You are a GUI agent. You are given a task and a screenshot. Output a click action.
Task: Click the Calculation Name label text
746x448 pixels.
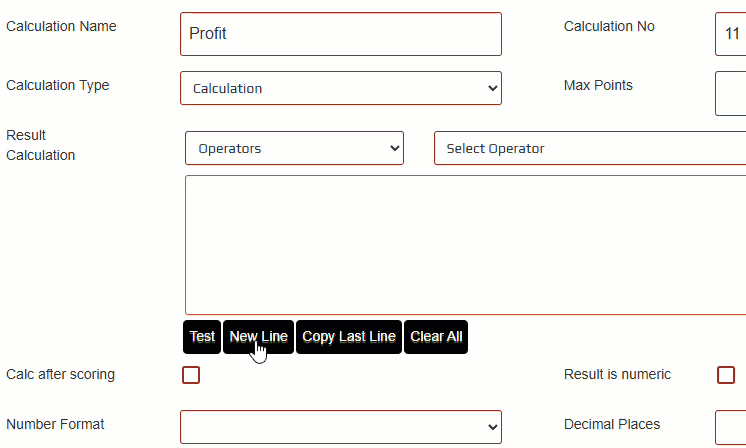(61, 26)
